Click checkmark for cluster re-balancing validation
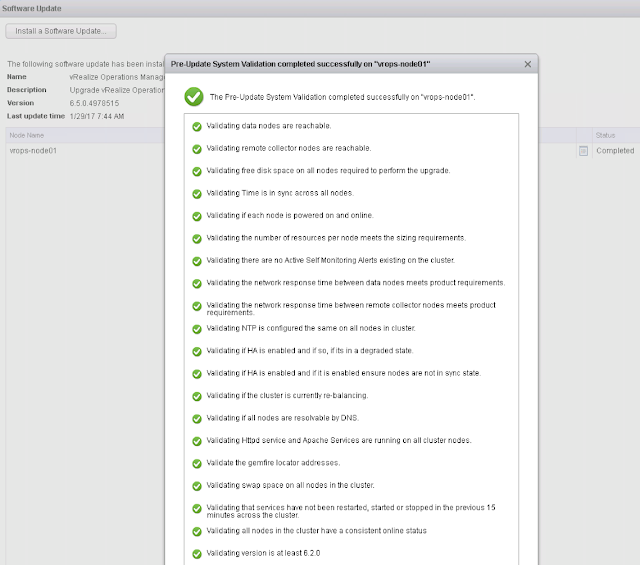Image resolution: width=640 pixels, height=565 pixels. click(x=197, y=396)
